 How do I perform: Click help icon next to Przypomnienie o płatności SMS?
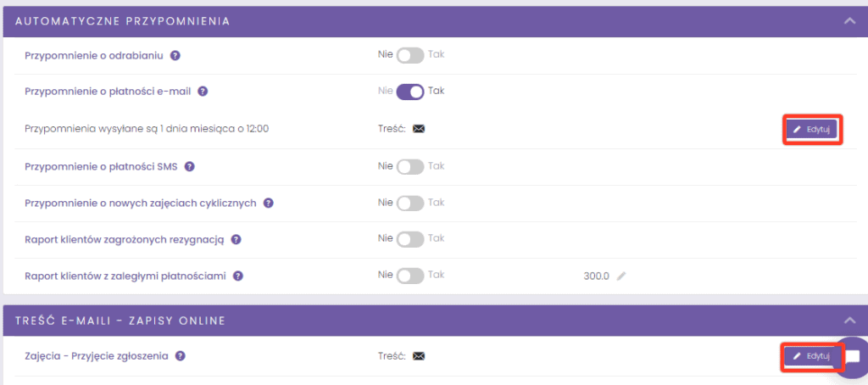[190, 166]
